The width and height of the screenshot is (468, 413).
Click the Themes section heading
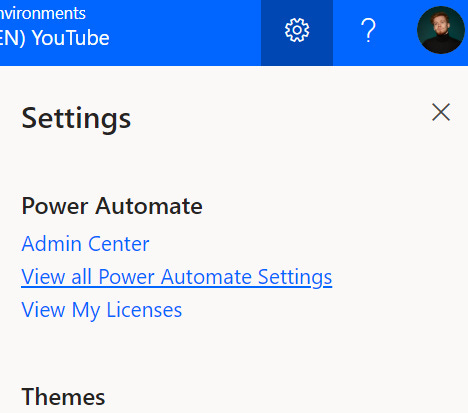tap(63, 397)
